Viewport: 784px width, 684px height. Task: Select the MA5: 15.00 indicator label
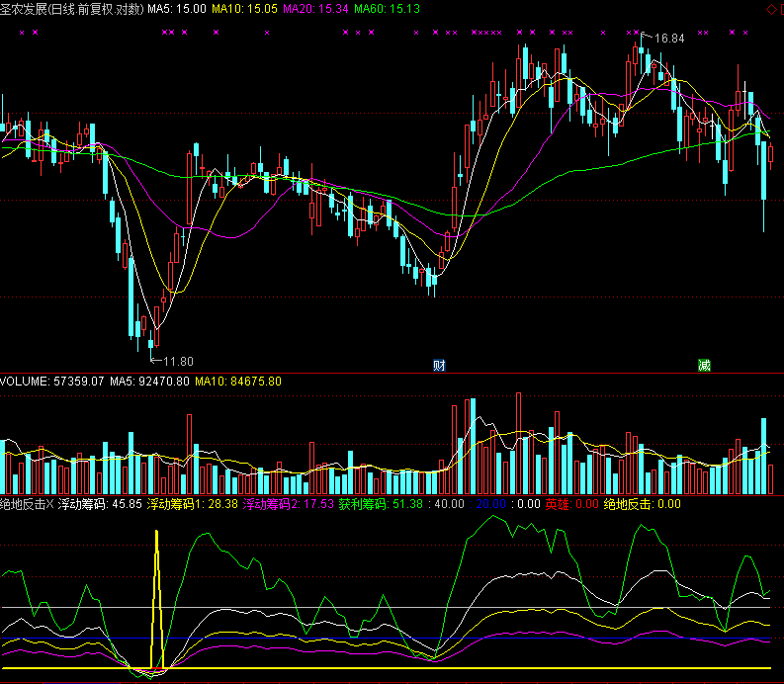tap(177, 8)
